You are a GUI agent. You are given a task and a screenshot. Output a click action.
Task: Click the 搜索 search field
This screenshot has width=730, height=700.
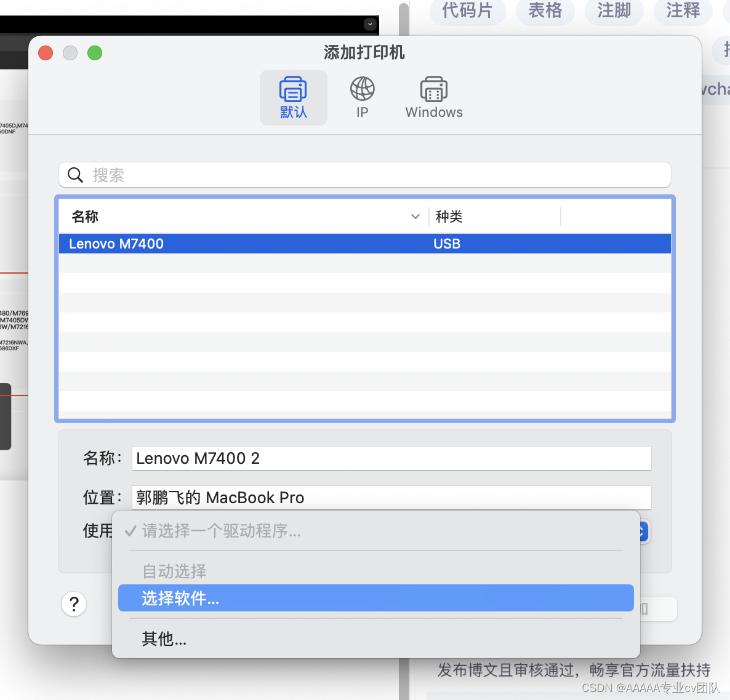pos(364,175)
